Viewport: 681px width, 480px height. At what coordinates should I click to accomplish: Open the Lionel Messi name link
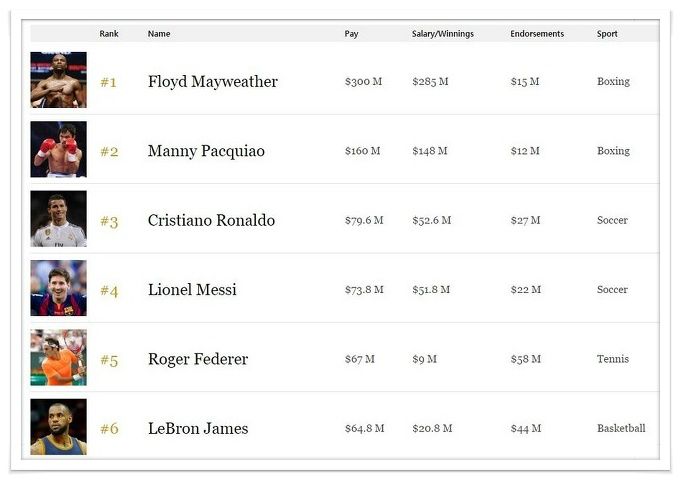coord(192,290)
